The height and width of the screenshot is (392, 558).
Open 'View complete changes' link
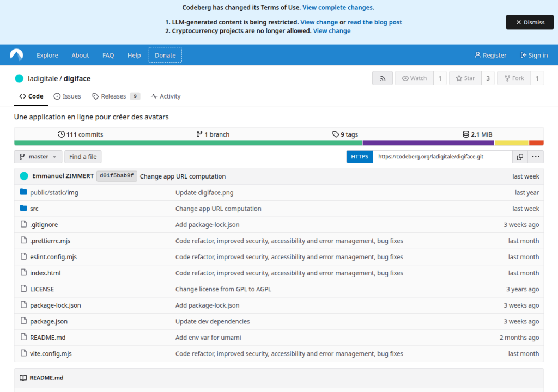[x=337, y=7]
